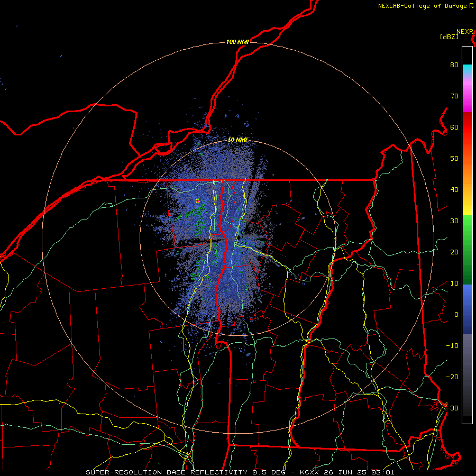Click the 20 dBZ scale value

pos(454,252)
